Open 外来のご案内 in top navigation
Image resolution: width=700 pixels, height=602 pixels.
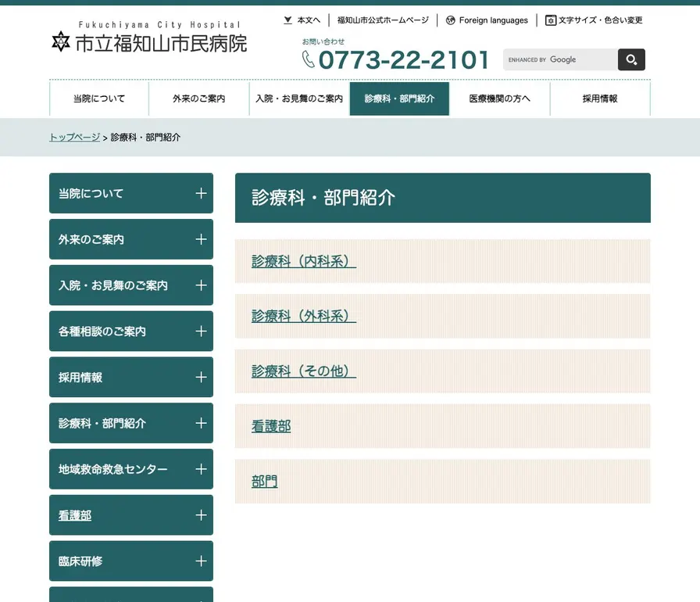pos(199,99)
